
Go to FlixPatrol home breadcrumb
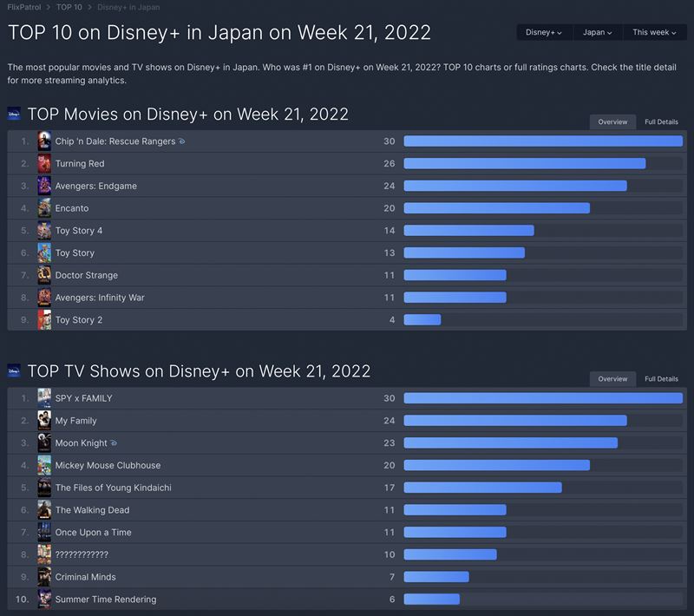25,7
